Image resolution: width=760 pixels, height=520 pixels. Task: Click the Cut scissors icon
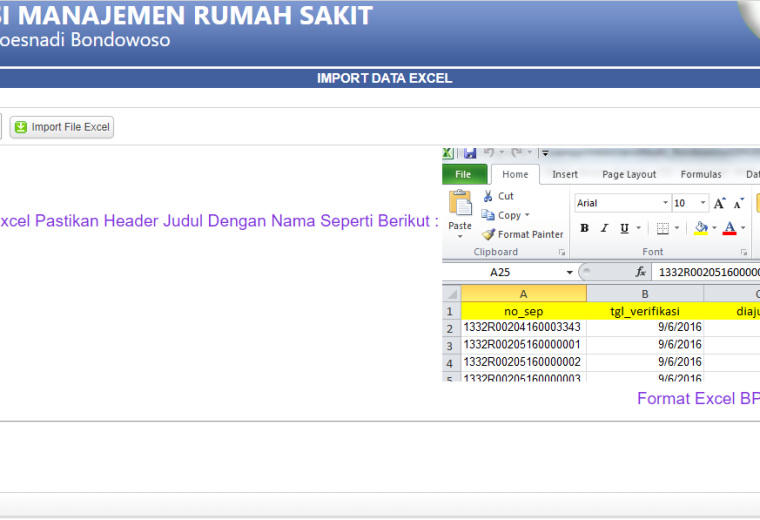tap(488, 196)
